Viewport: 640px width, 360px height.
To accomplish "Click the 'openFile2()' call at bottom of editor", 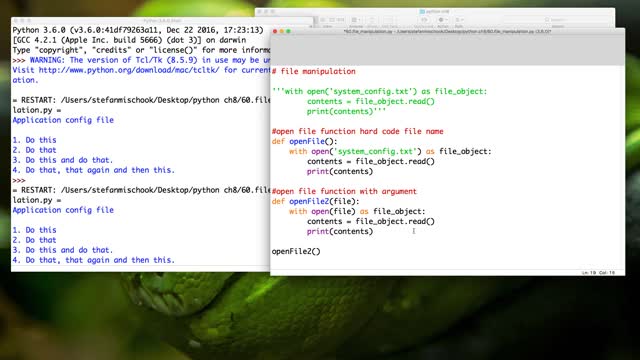I will tap(296, 251).
